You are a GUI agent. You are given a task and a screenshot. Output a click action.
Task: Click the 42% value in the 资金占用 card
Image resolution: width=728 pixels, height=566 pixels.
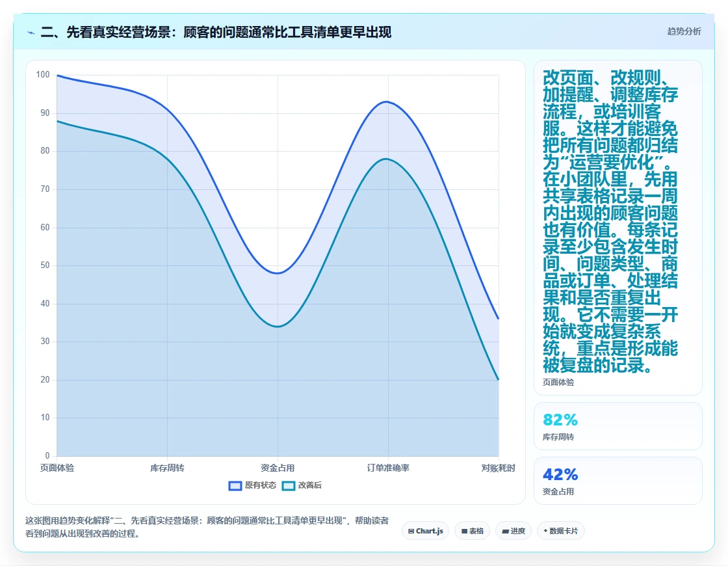pos(560,474)
